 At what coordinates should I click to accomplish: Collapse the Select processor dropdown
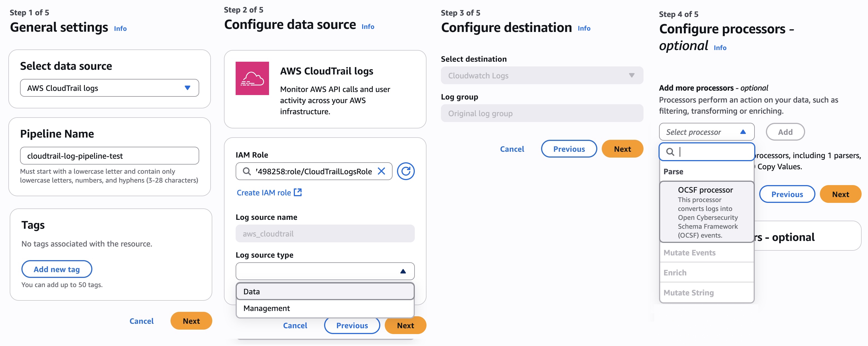(743, 132)
